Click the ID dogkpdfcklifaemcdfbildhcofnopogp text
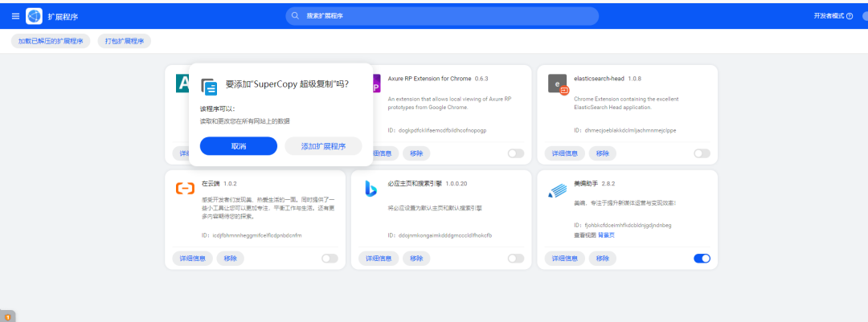Viewport: 868px width, 322px height. 437,131
